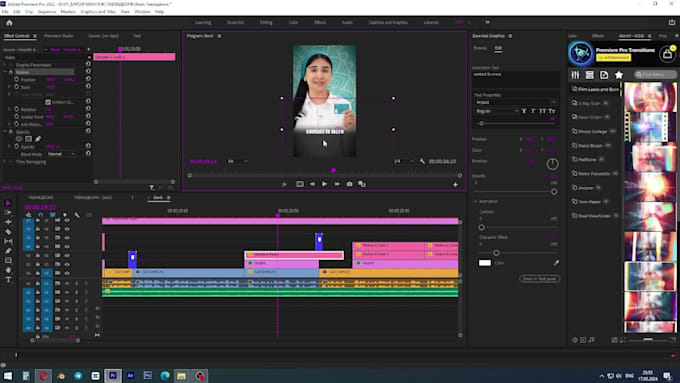This screenshot has height=383, width=680.
Task: Create a 4-point polygon mask under Opacity
Action: point(28,139)
